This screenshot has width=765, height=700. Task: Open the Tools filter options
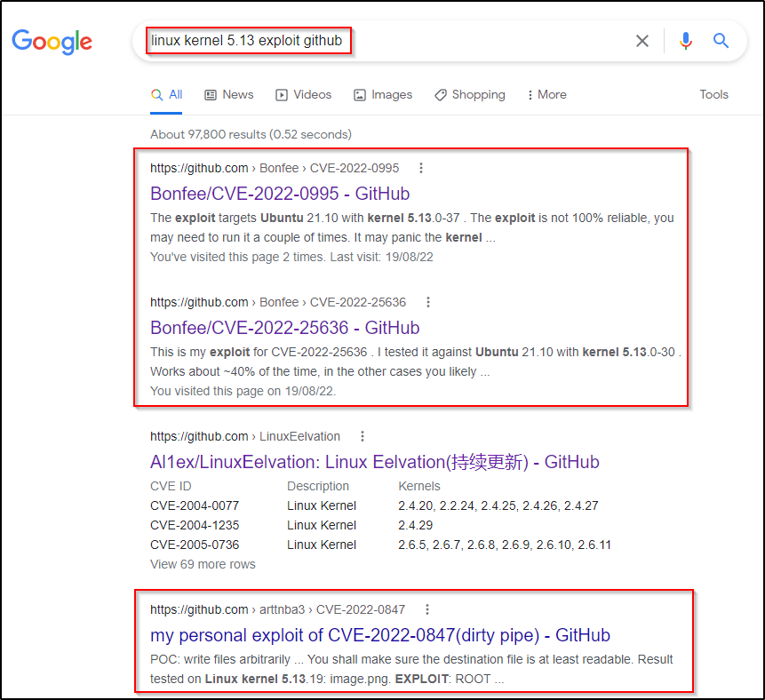713,95
